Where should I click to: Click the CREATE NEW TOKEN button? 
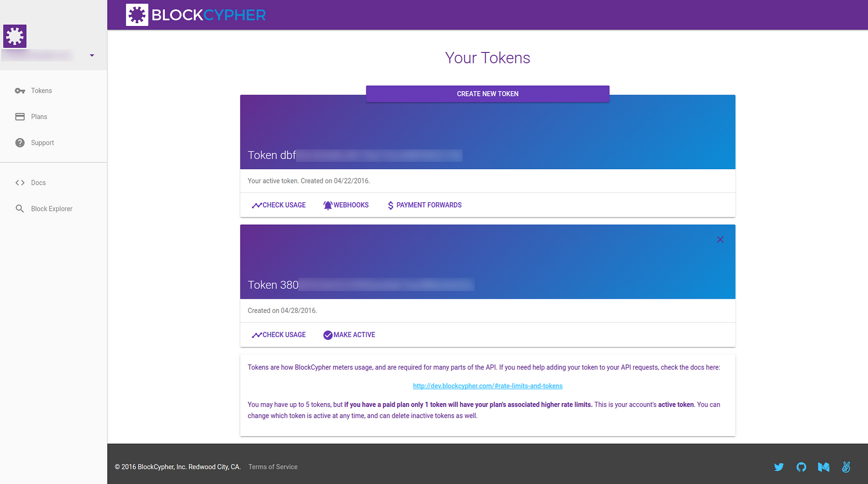coord(487,94)
